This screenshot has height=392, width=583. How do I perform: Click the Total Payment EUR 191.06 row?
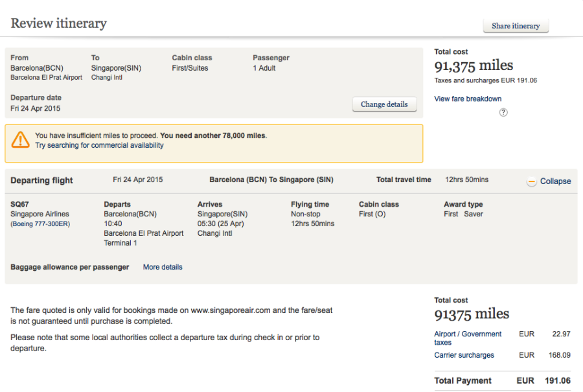502,381
